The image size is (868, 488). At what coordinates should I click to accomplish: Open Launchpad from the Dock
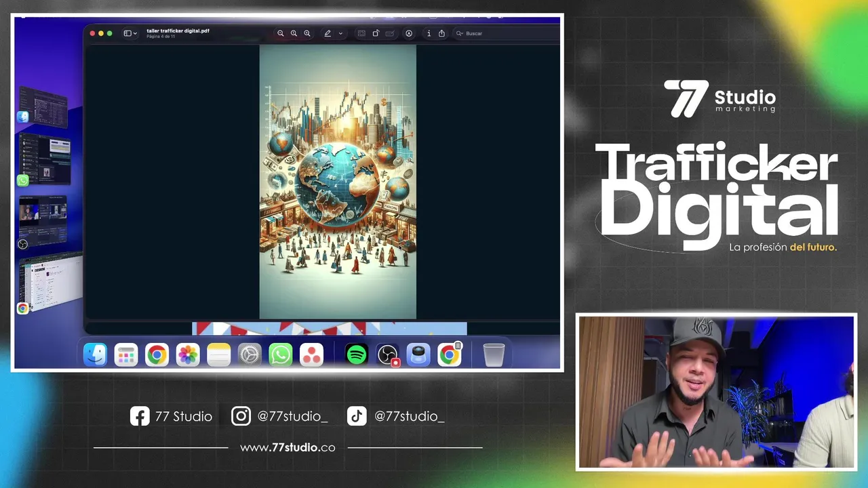click(x=126, y=354)
